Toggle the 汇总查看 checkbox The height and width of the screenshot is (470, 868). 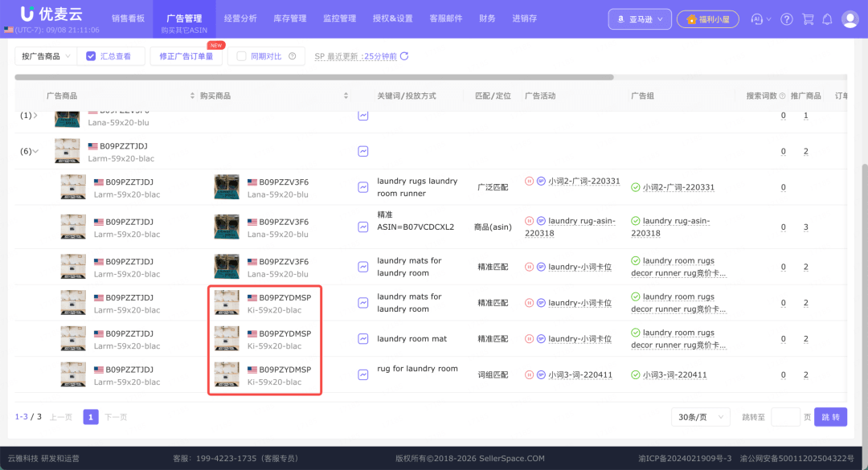(91, 56)
